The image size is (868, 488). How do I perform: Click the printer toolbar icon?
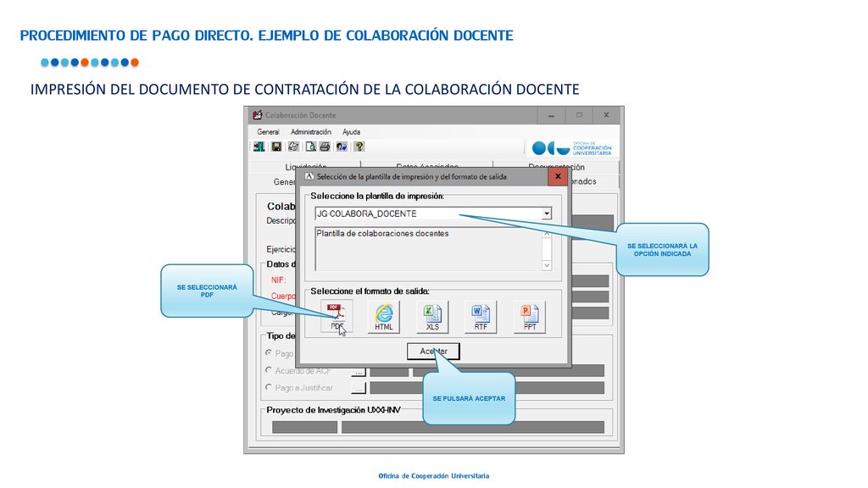tap(325, 147)
